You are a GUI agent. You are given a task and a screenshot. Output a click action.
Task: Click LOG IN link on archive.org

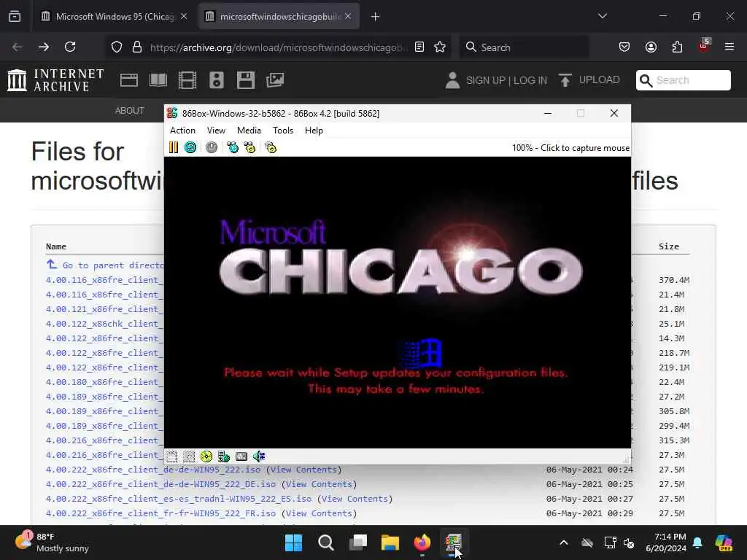[x=530, y=80]
